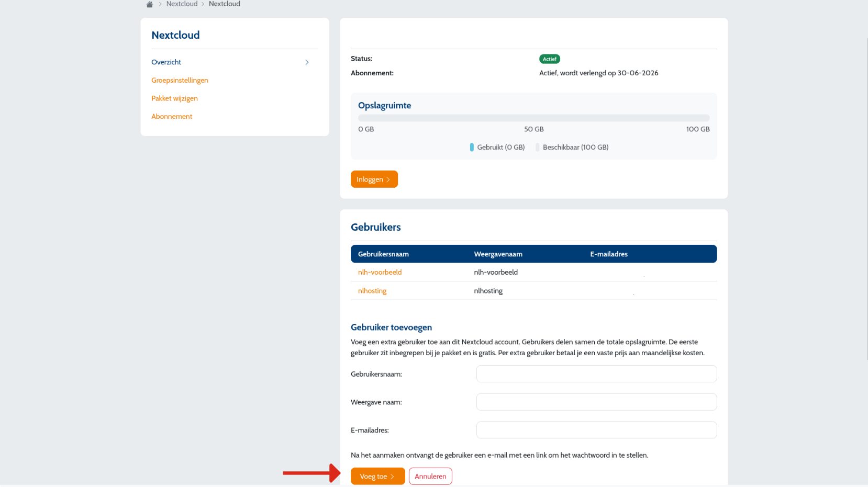Click the grey Beschikbaar legend swatch
The height and width of the screenshot is (487, 868).
[537, 148]
